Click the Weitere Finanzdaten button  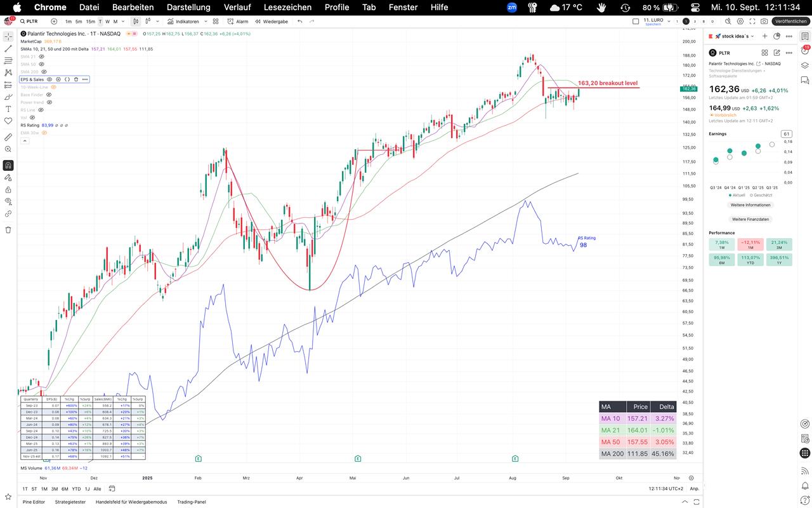click(x=750, y=219)
